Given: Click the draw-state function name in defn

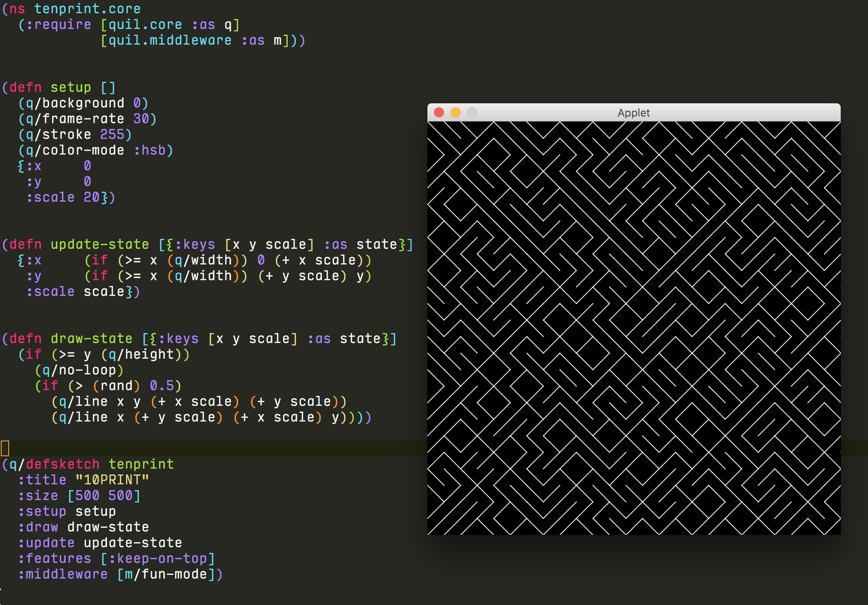Looking at the screenshot, I should (91, 339).
